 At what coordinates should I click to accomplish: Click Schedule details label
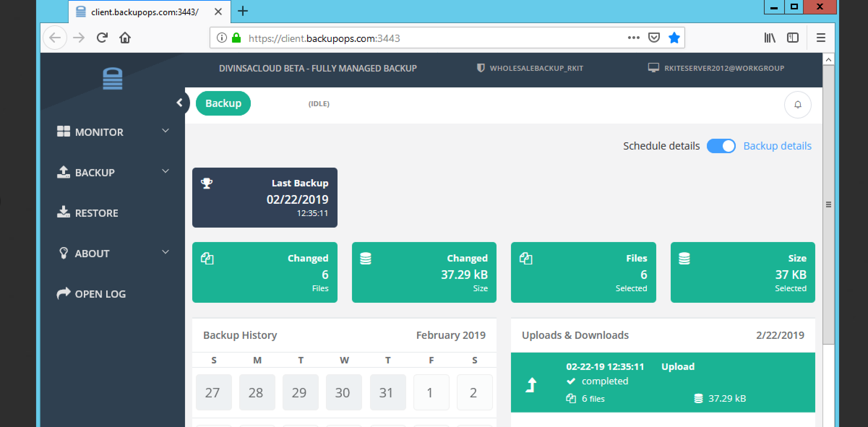point(661,146)
